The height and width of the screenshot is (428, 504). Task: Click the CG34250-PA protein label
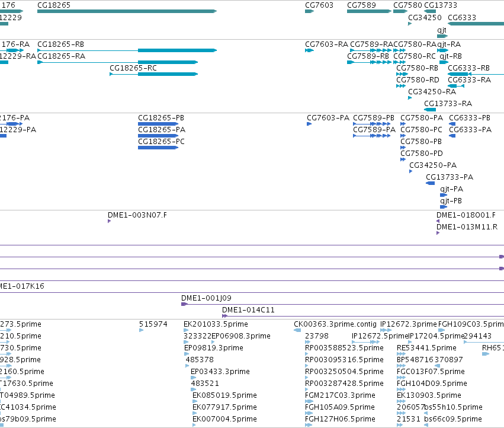pos(433,165)
